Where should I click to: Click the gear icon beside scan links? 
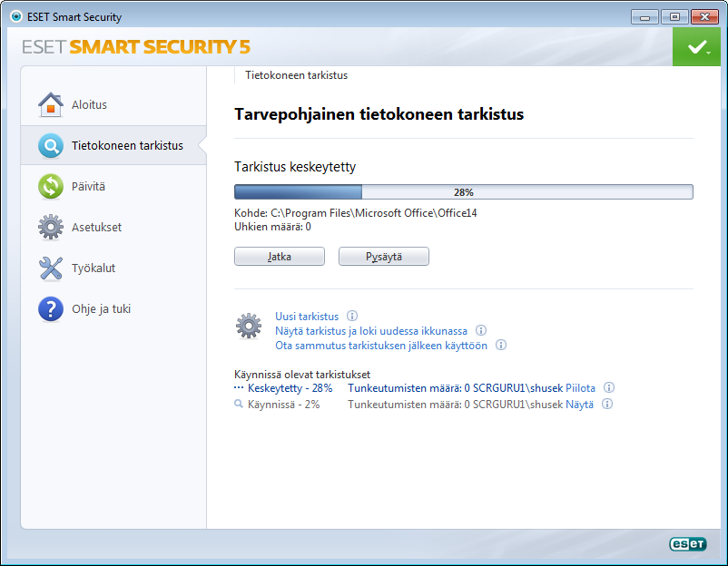click(x=249, y=326)
